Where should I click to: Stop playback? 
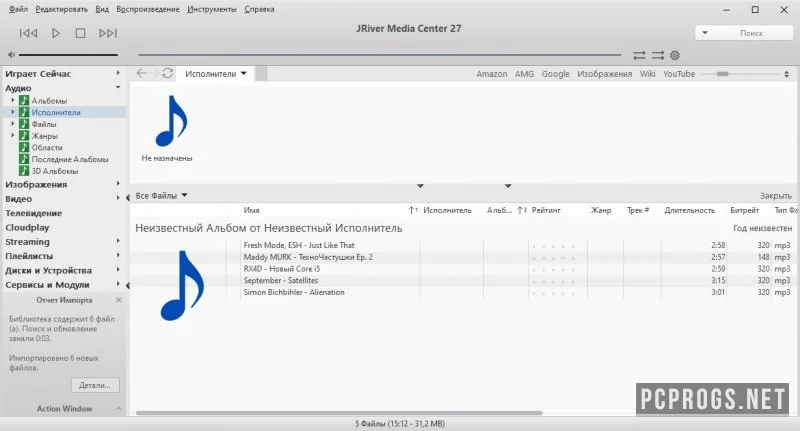click(x=80, y=33)
